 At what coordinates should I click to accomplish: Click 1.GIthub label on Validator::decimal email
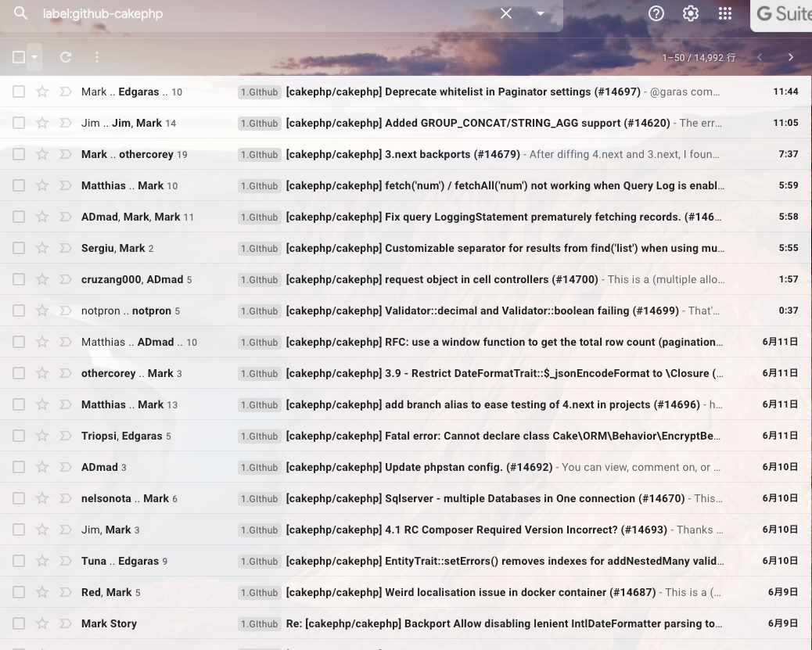260,311
